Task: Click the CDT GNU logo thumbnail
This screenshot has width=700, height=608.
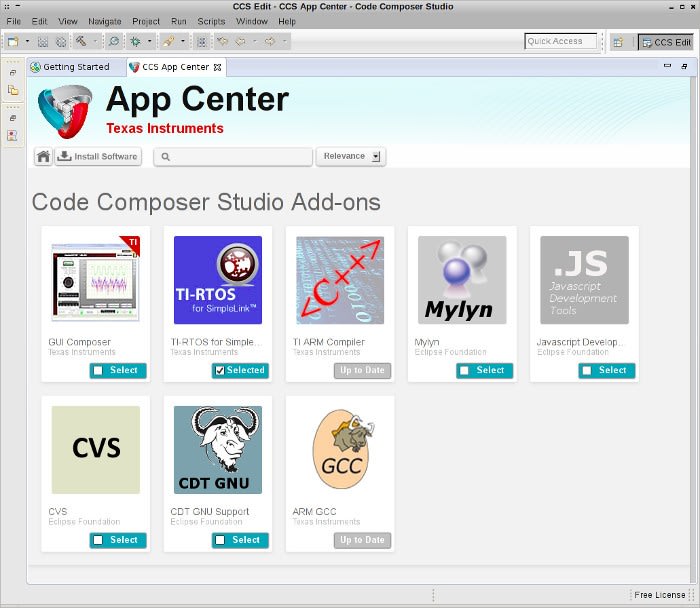Action: click(218, 450)
